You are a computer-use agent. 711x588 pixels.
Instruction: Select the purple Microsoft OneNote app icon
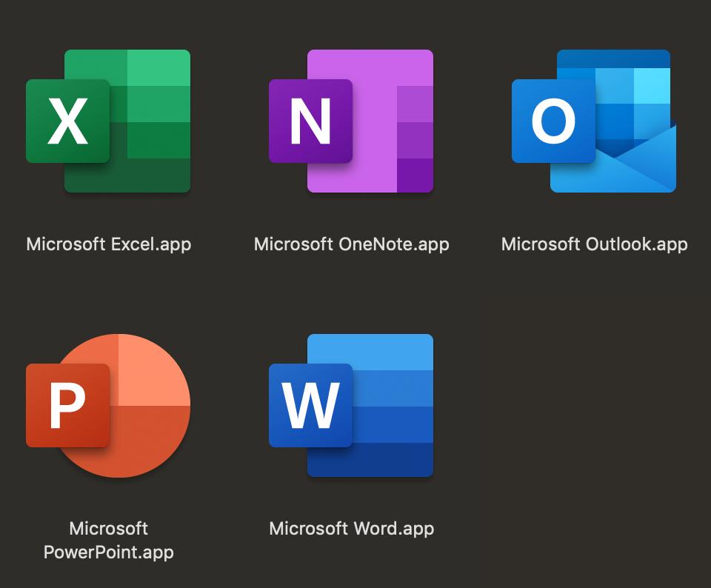pyautogui.click(x=351, y=121)
